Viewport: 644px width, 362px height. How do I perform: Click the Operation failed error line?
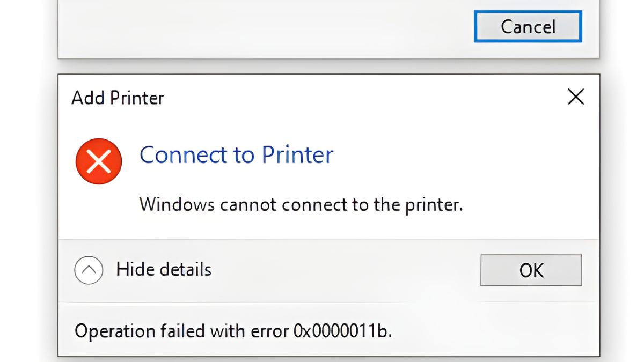click(233, 331)
